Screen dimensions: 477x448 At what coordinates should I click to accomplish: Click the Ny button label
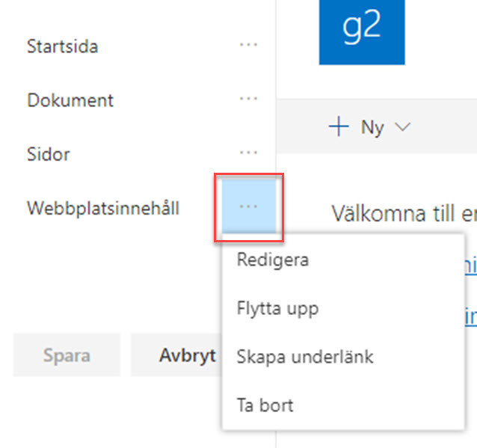(x=372, y=127)
